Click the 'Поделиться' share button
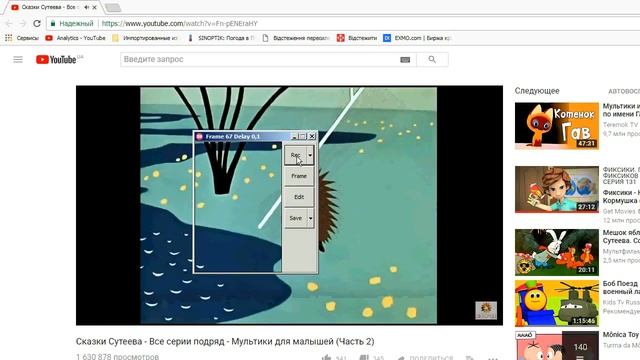 [425, 358]
